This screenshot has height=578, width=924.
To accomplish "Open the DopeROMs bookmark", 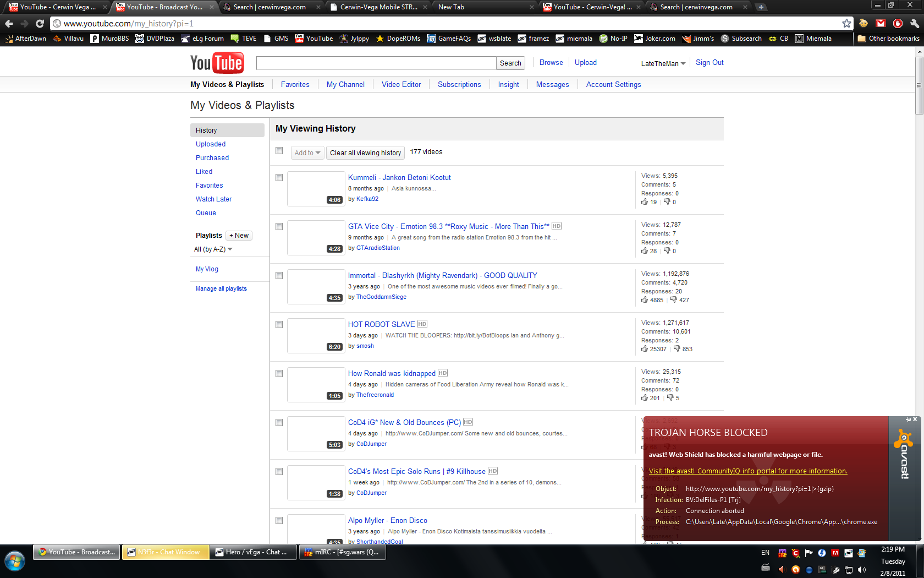I will 398,39.
